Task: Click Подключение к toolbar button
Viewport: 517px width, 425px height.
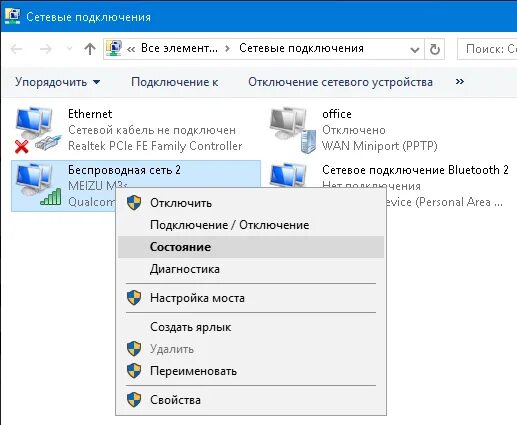Action: coord(175,82)
